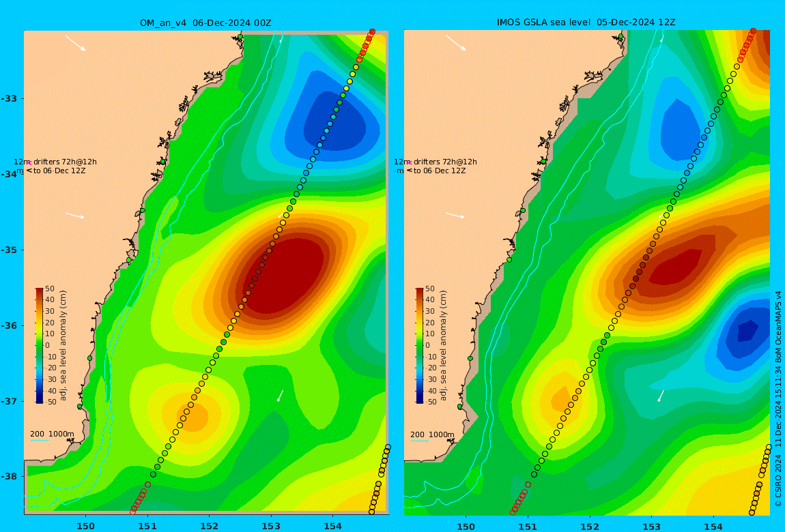Click the latitude label -35
785x532 pixels.
pyautogui.click(x=10, y=250)
